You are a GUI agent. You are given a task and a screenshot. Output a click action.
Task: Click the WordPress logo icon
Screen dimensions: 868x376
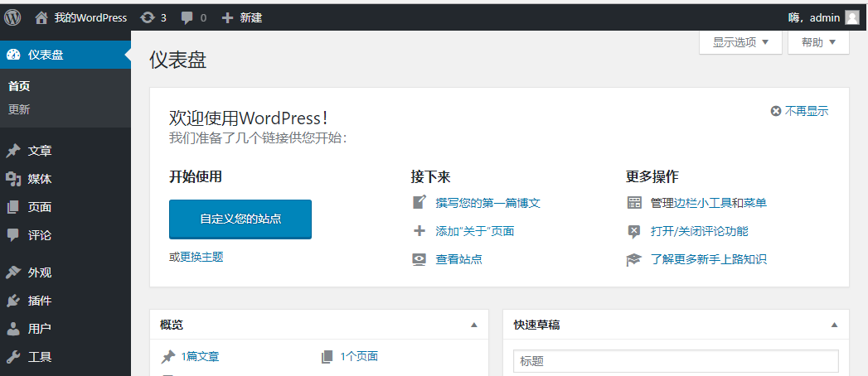tap(12, 17)
